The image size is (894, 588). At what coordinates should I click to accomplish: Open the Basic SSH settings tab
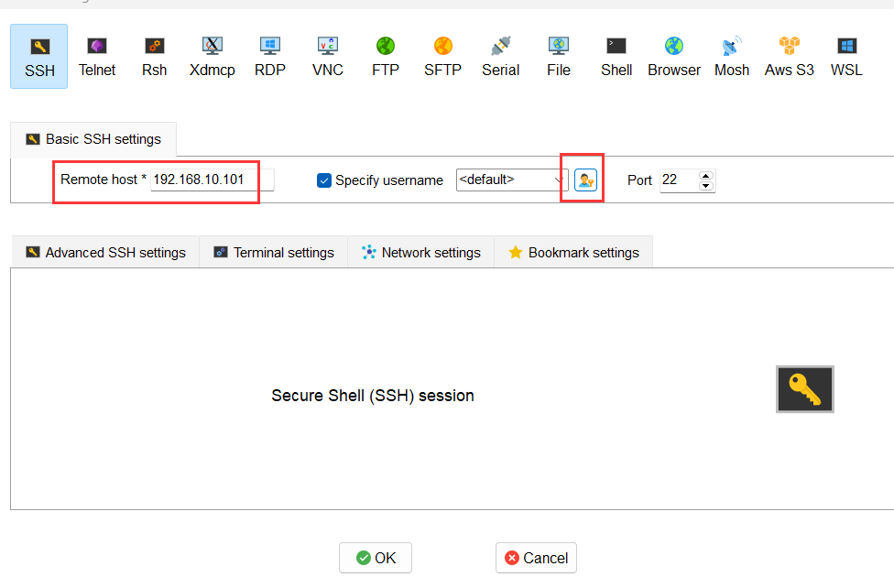(93, 139)
